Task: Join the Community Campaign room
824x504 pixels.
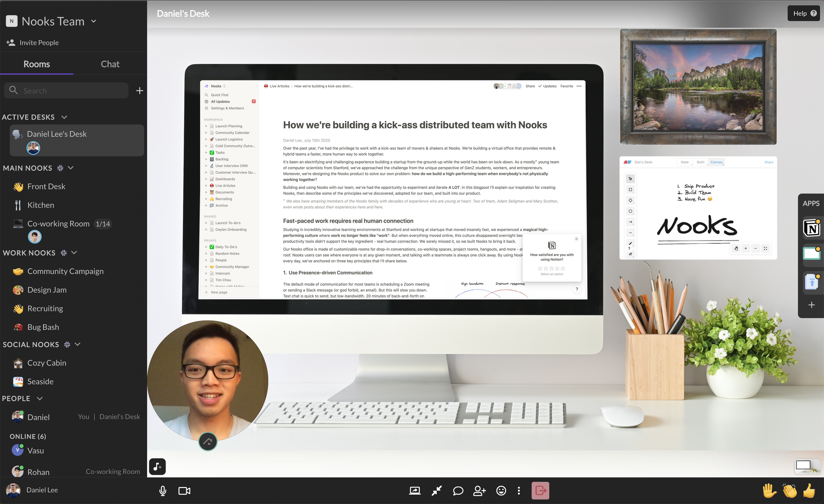Action: (x=66, y=271)
